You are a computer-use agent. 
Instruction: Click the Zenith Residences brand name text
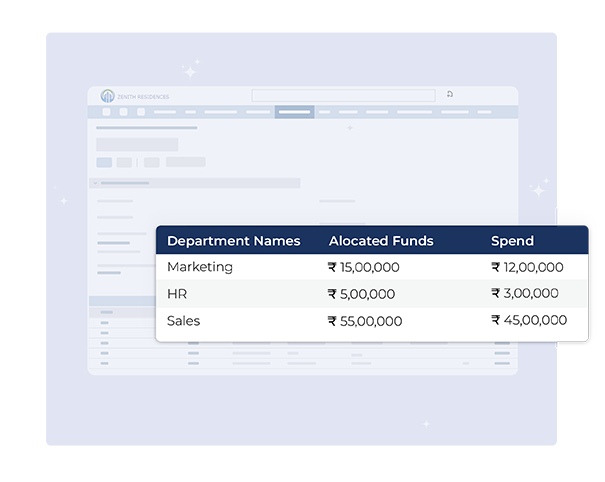coord(144,97)
